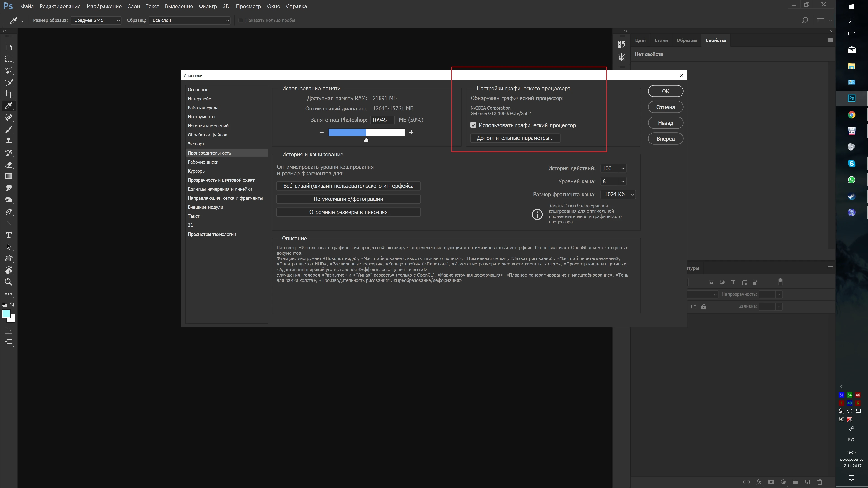Click the memory usage slider bar
Viewport: 868px width, 488px height.
366,132
